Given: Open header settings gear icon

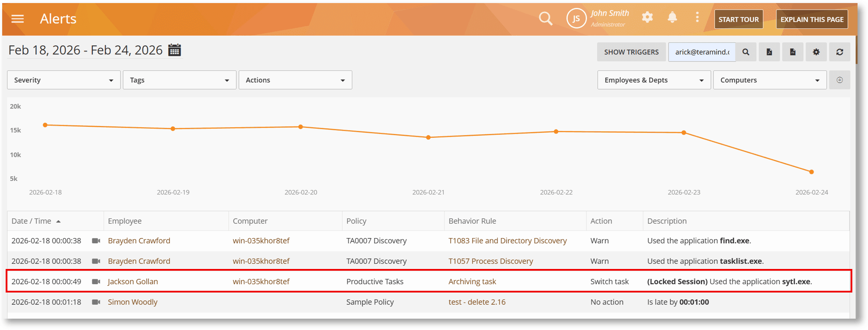Looking at the screenshot, I should pyautogui.click(x=648, y=17).
